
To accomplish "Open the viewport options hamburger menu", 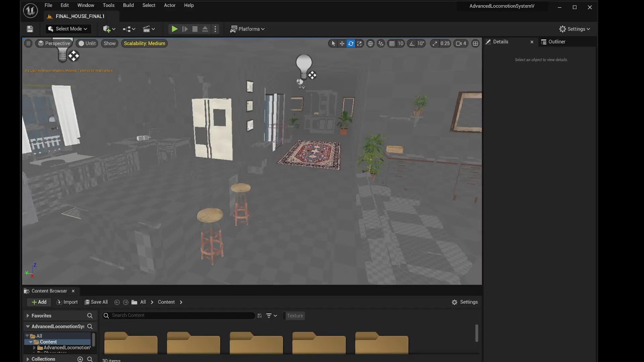I will (28, 43).
